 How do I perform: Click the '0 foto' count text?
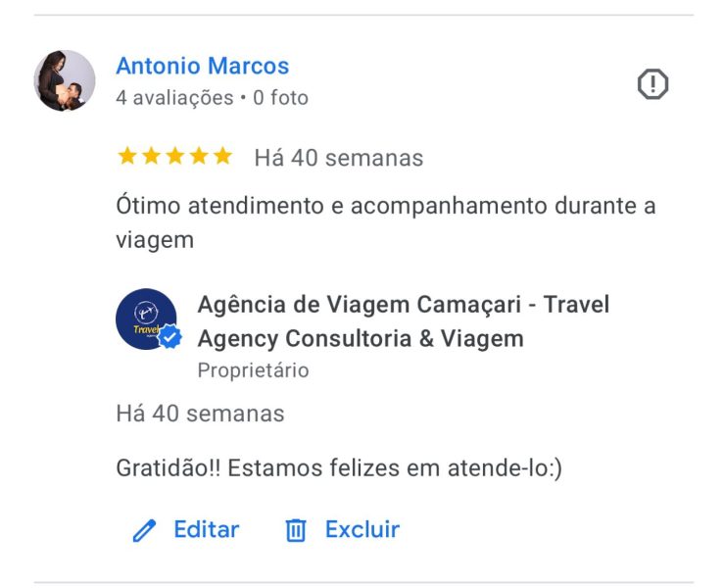(x=280, y=98)
